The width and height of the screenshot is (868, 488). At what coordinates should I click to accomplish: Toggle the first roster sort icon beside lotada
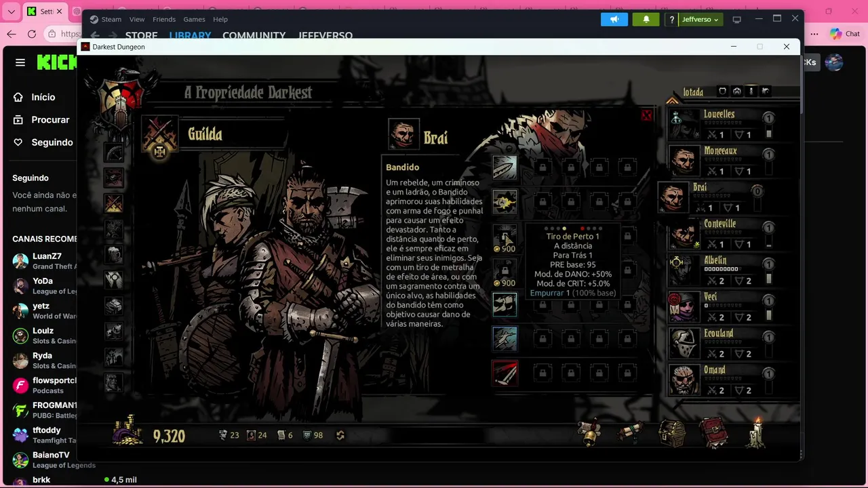[x=722, y=91]
